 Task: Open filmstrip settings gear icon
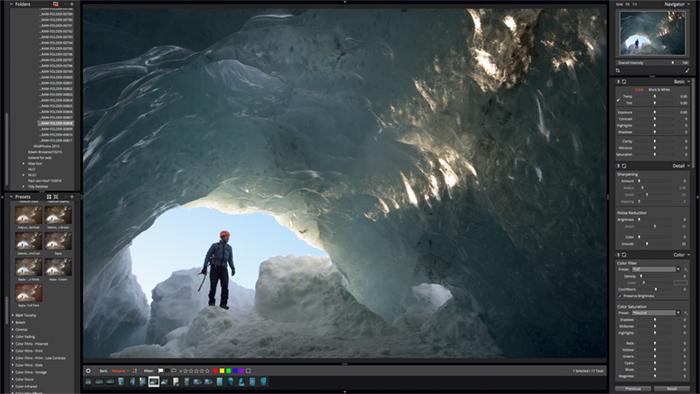(x=88, y=371)
